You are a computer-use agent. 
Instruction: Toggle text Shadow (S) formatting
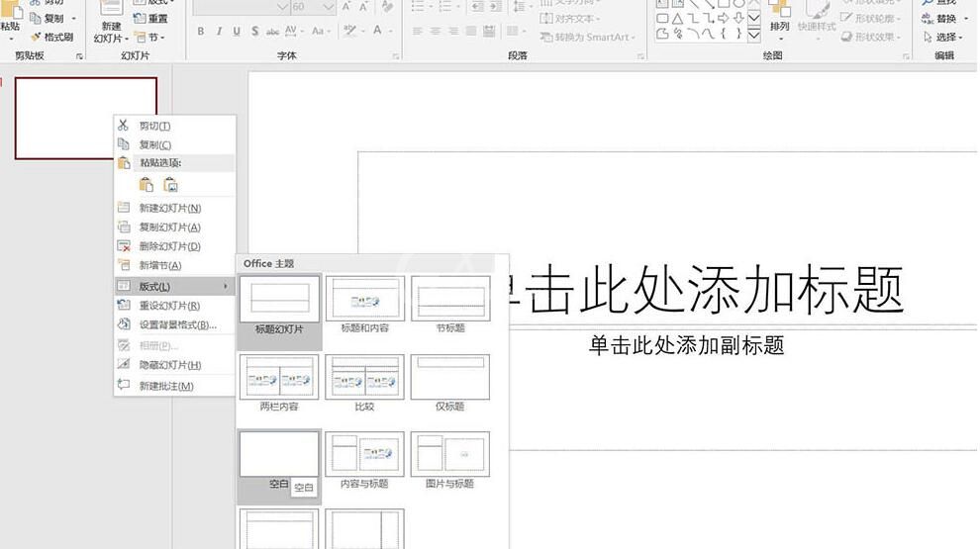tap(254, 31)
